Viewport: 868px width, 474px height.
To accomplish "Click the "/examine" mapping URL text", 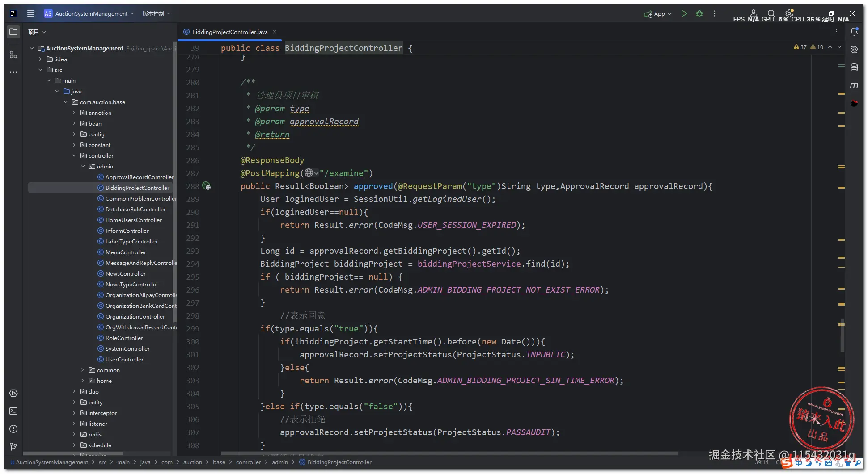I will click(x=343, y=173).
